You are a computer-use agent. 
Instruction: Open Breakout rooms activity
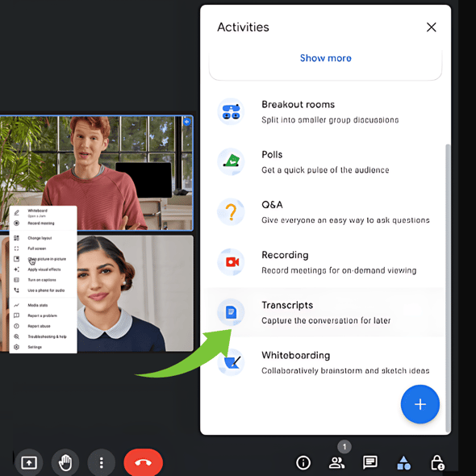pyautogui.click(x=325, y=111)
